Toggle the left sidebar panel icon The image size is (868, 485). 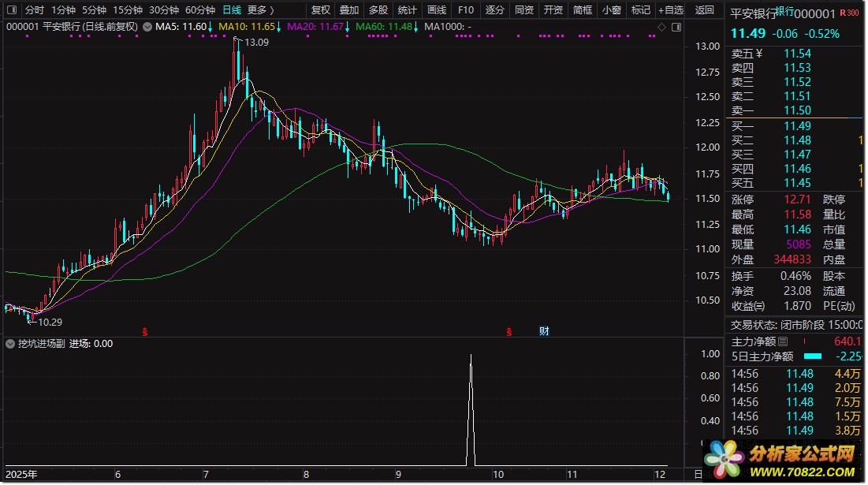[11, 10]
